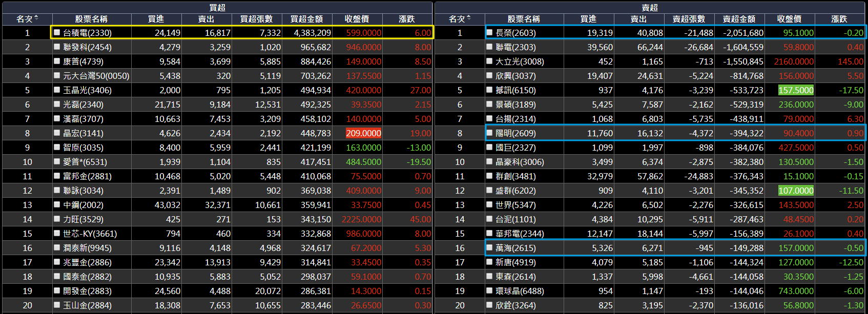Tick the checkbox for 聯發科(2454)
Viewport: 868px width, 314px height.
[x=57, y=47]
